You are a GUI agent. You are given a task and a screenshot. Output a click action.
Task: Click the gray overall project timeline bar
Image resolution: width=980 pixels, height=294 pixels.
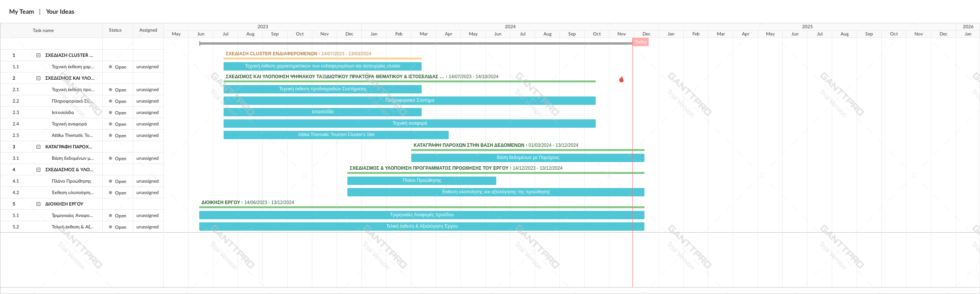(415, 43)
